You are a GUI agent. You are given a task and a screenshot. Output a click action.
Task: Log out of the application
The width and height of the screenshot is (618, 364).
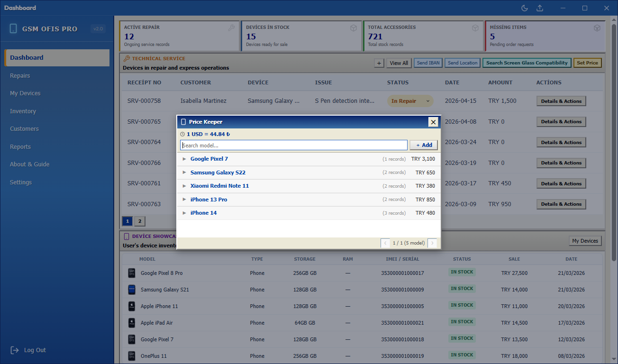pyautogui.click(x=28, y=350)
